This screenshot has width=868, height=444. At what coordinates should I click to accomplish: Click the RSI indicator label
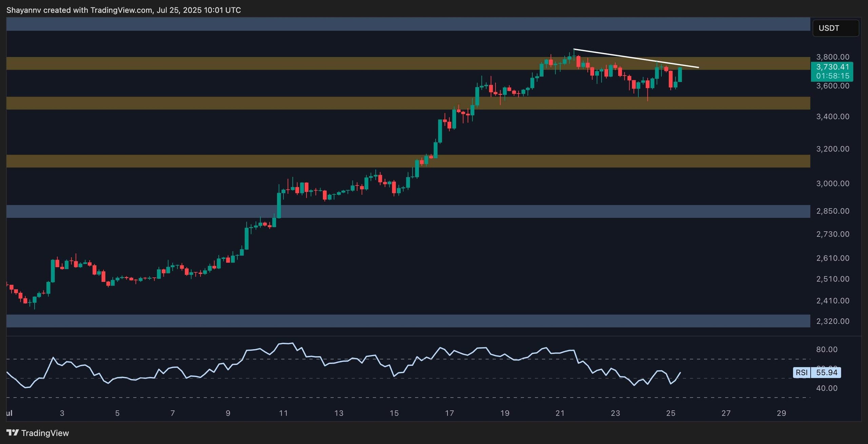tap(802, 372)
